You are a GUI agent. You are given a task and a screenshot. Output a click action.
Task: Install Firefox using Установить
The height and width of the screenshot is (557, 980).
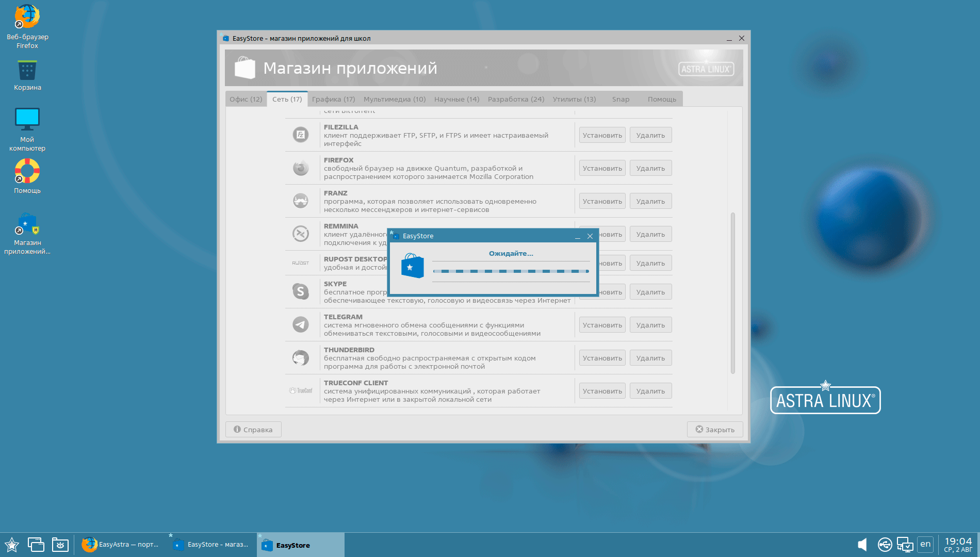point(602,168)
